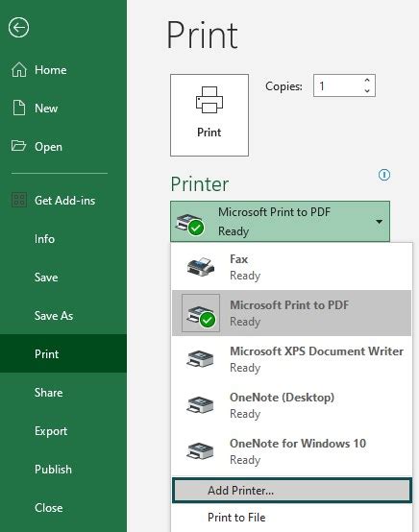Choose Save in the sidebar
The image size is (419, 532).
[63, 278]
